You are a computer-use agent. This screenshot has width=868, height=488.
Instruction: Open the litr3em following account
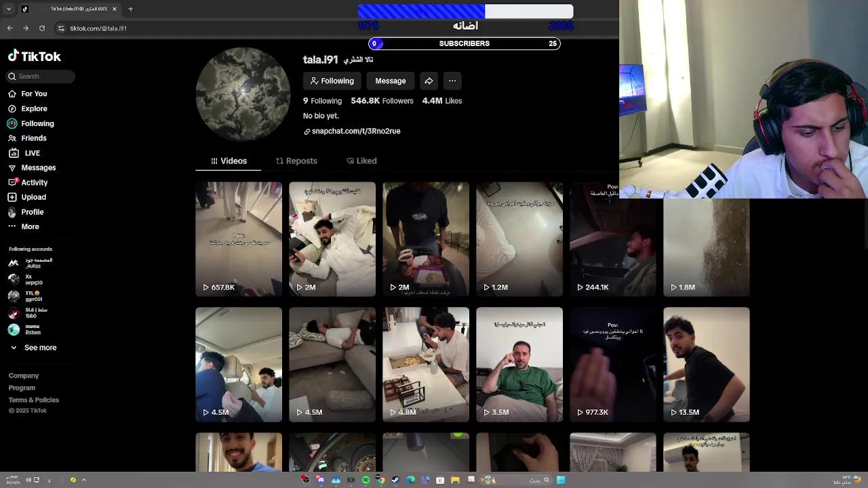point(26,329)
